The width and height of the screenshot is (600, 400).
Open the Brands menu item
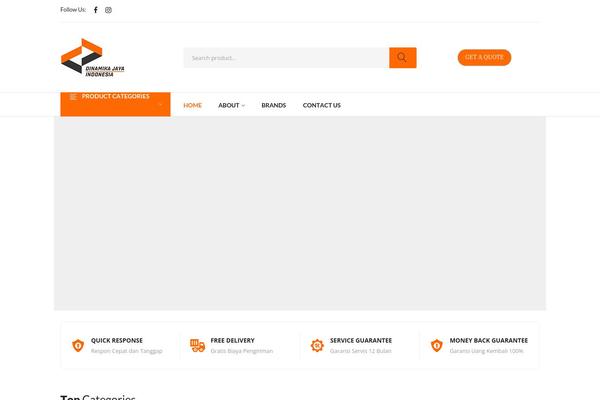(x=274, y=105)
